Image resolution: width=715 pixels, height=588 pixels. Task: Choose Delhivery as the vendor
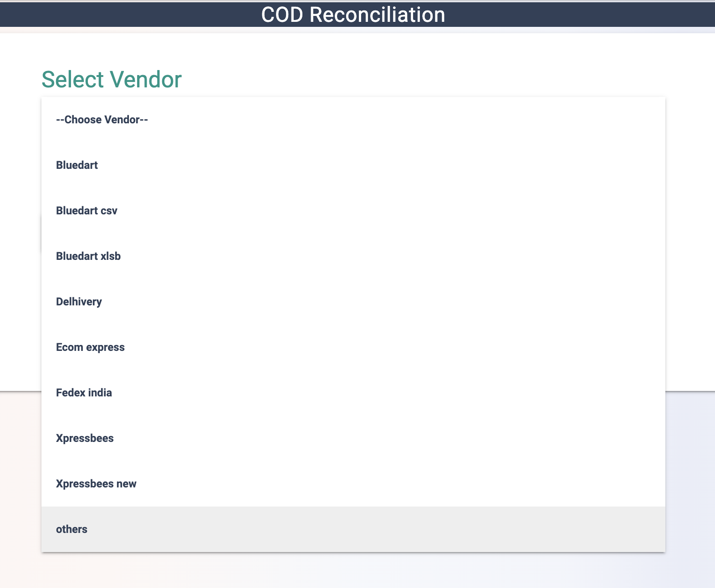(353, 302)
